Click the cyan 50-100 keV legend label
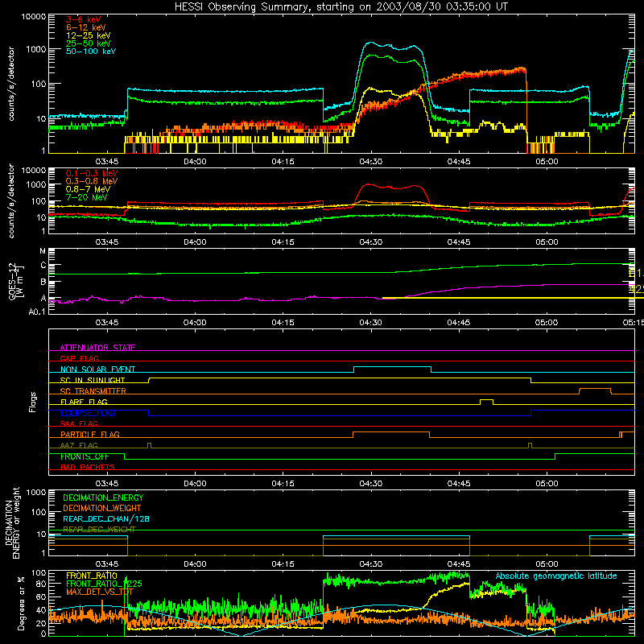The height and width of the screenshot is (644, 644). pos(91,51)
